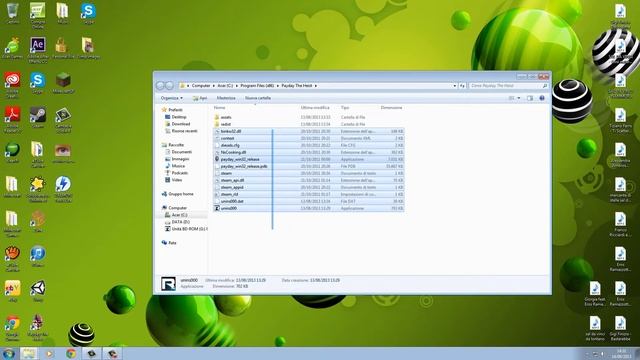The height and width of the screenshot is (360, 640).
Task: Open Risorse recenti in navigation pane
Action: 181,131
